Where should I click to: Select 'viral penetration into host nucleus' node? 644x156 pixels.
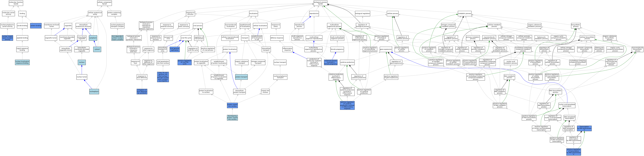coord(163,62)
